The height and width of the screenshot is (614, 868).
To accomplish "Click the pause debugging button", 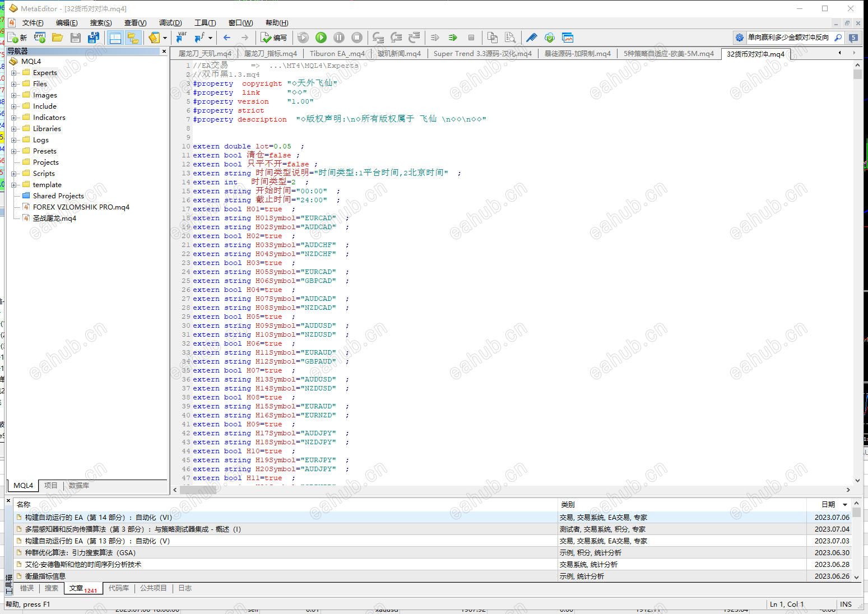I will pyautogui.click(x=339, y=38).
